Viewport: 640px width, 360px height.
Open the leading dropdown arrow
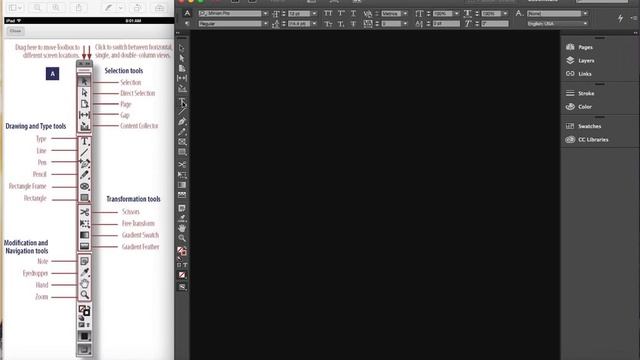(x=314, y=24)
